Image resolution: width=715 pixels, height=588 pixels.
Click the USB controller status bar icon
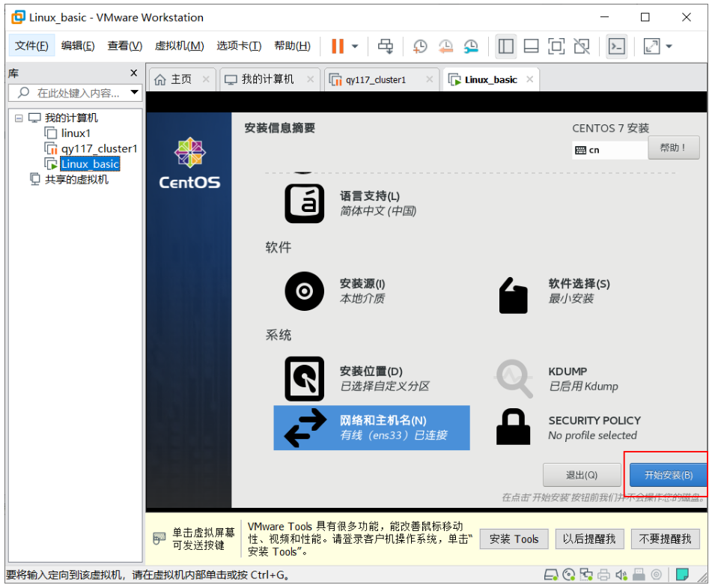coord(639,575)
